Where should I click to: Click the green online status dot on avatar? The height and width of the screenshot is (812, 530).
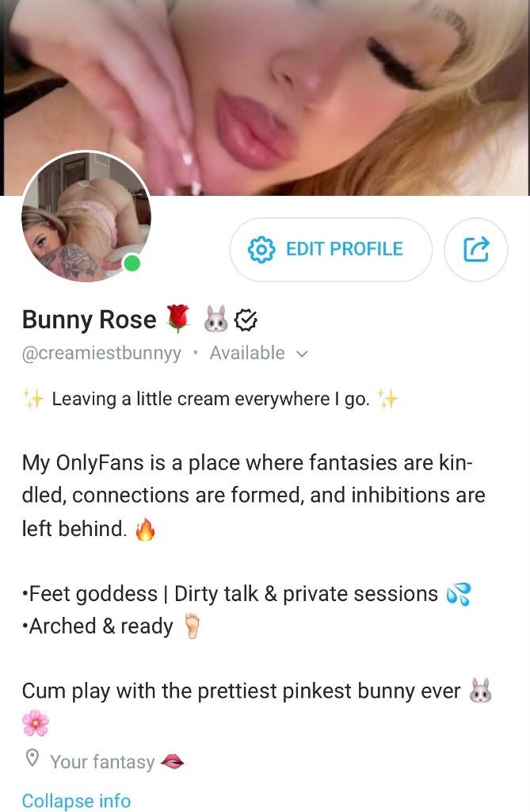132,263
